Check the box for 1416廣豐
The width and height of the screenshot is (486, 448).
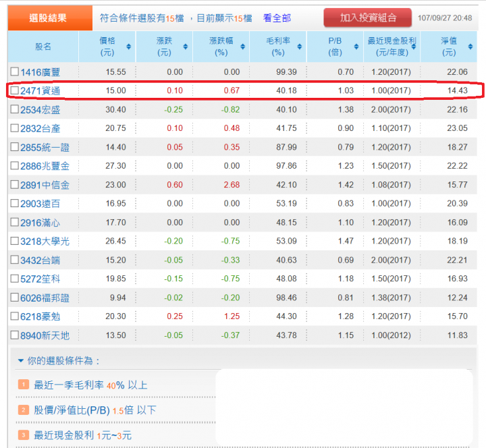[15, 72]
